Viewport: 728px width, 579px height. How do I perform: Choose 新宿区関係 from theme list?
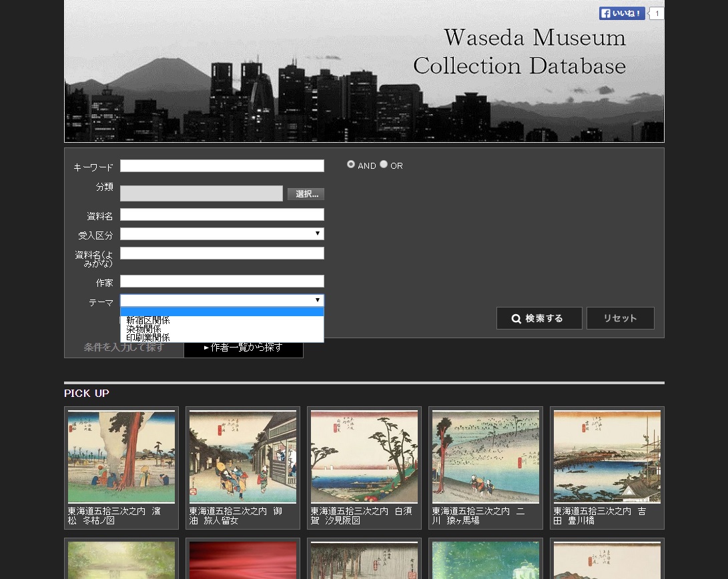(x=222, y=320)
